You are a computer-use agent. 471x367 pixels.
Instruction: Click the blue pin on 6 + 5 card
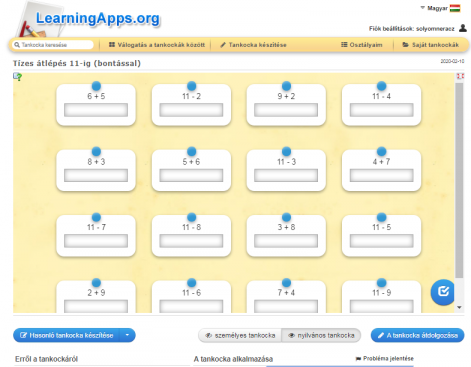tap(96, 86)
